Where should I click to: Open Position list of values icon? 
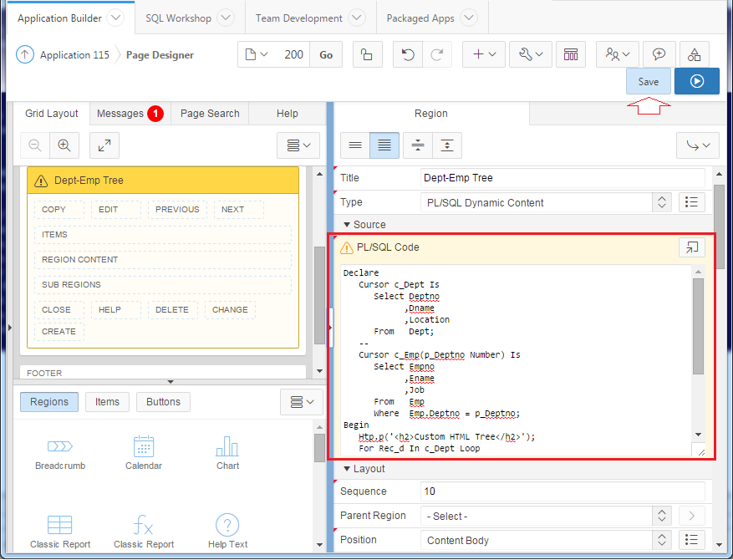[691, 540]
